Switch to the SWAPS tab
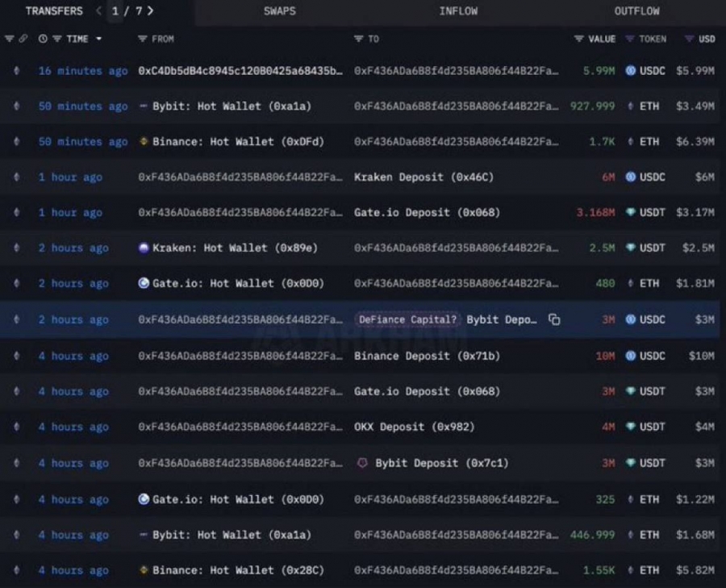Viewport: 726px width, 588px height. coord(280,11)
